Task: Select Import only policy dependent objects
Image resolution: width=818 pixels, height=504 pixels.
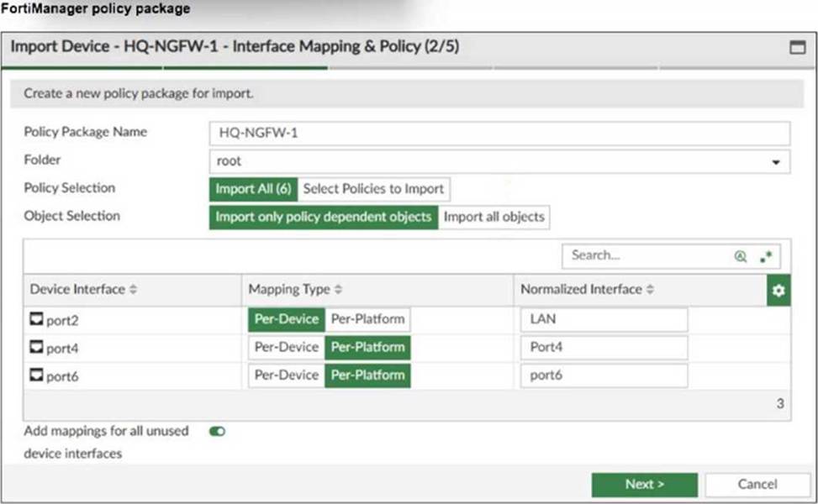Action: point(324,217)
